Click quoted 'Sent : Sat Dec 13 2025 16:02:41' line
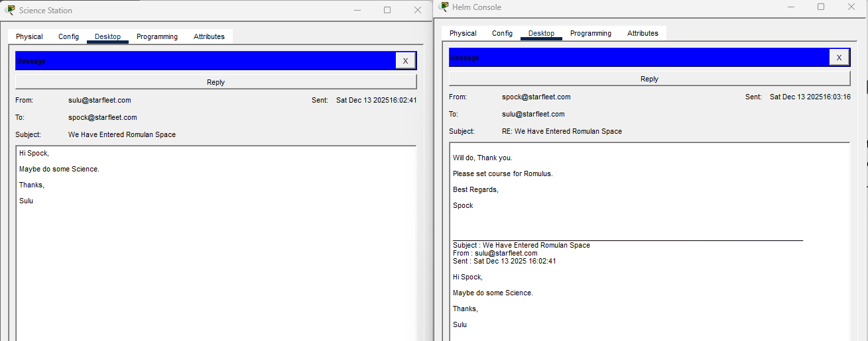The image size is (868, 341). (x=505, y=261)
